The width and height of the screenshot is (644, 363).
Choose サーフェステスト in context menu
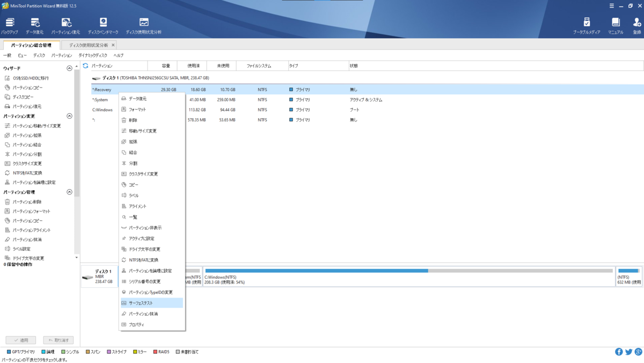[152, 303]
